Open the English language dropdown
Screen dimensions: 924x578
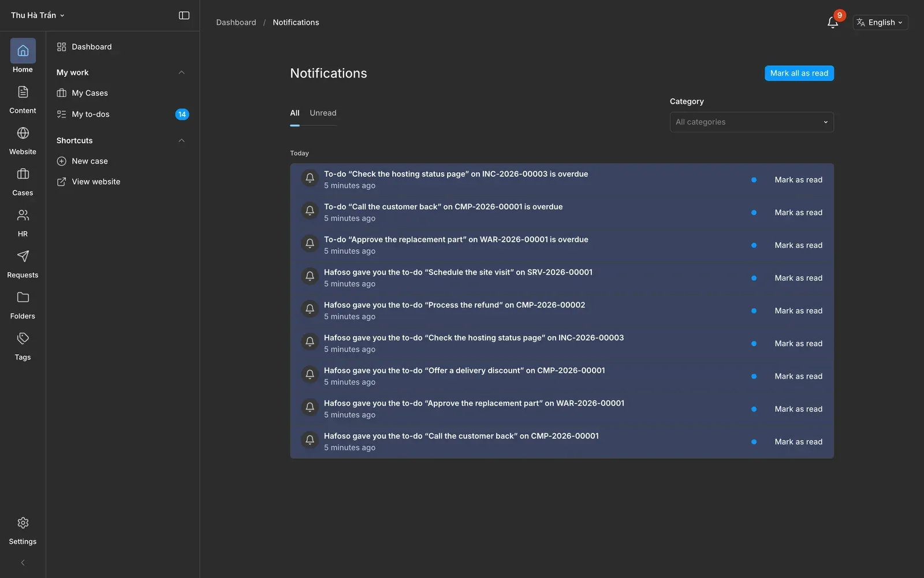coord(880,23)
